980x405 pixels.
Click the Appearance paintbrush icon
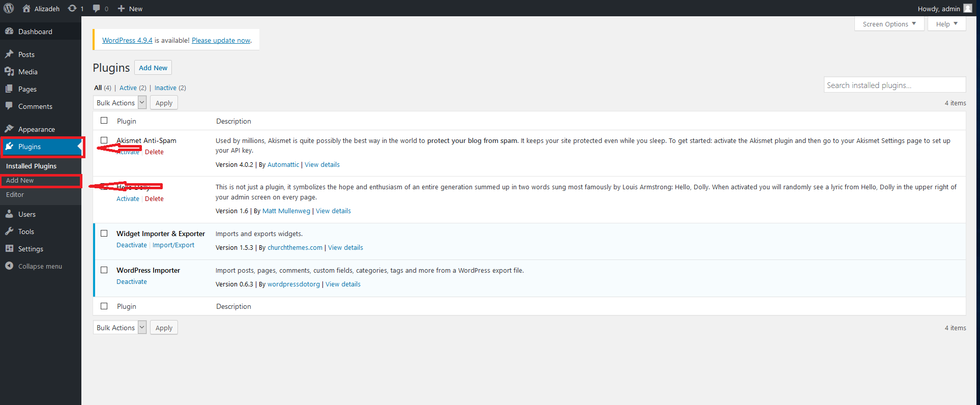point(9,129)
